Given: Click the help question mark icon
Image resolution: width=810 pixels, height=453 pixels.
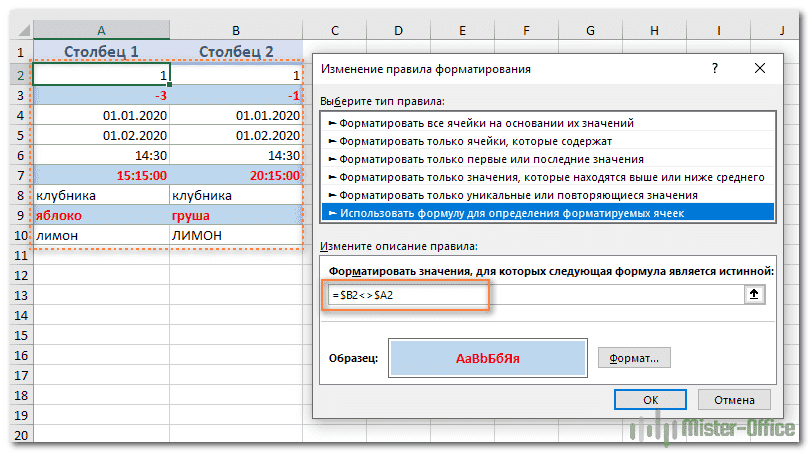Looking at the screenshot, I should tap(714, 69).
